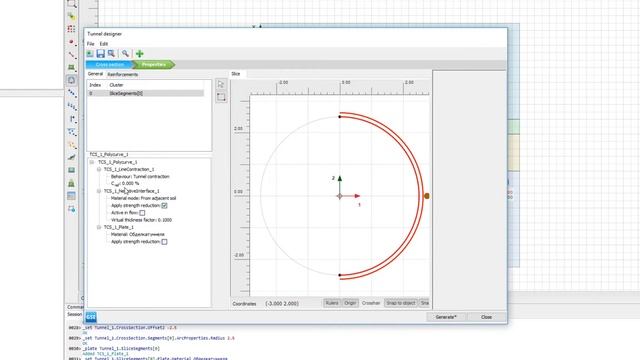This screenshot has width=640, height=360.
Task: Click the yellow dotted line tool in sidebar
Action: [72, 144]
